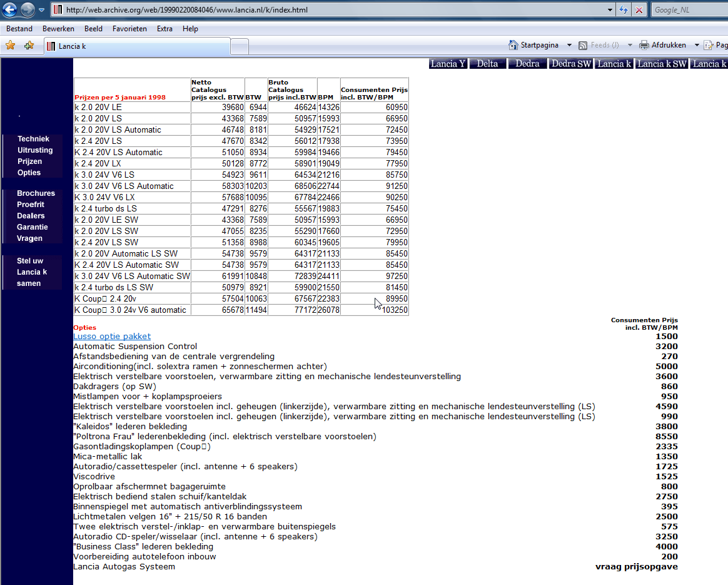Click 'Automatic Suspension Control' option text
The height and width of the screenshot is (585, 728).
tap(135, 347)
